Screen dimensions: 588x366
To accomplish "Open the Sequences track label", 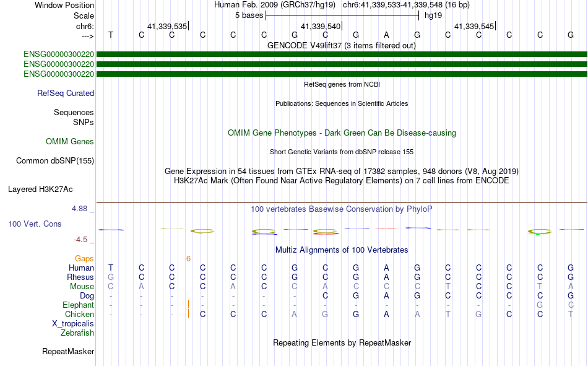I will (74, 112).
